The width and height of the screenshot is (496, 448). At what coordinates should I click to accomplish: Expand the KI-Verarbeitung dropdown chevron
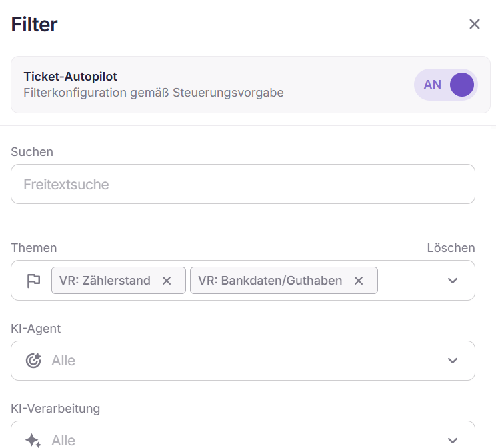tap(453, 440)
